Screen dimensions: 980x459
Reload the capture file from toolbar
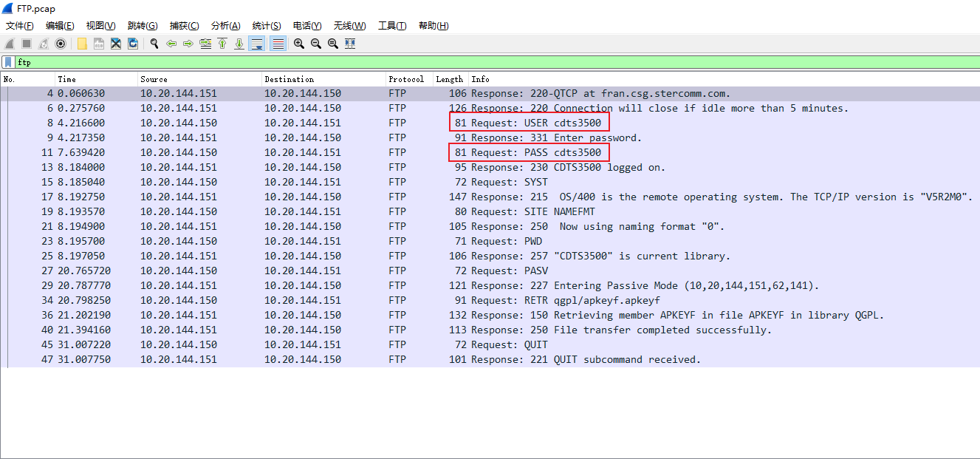133,44
